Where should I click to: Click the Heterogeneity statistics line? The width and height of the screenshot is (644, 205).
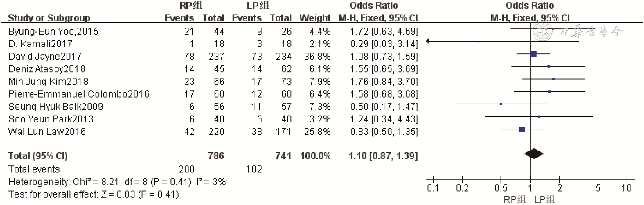[117, 182]
